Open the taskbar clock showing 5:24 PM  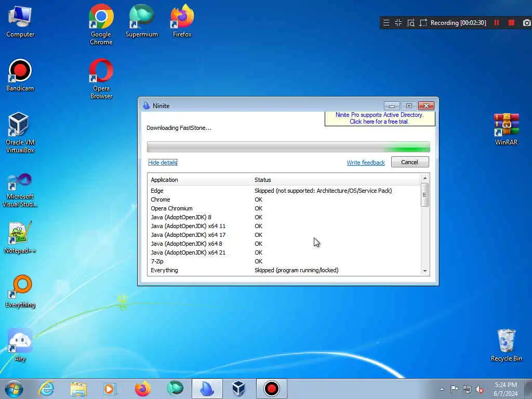pos(506,389)
